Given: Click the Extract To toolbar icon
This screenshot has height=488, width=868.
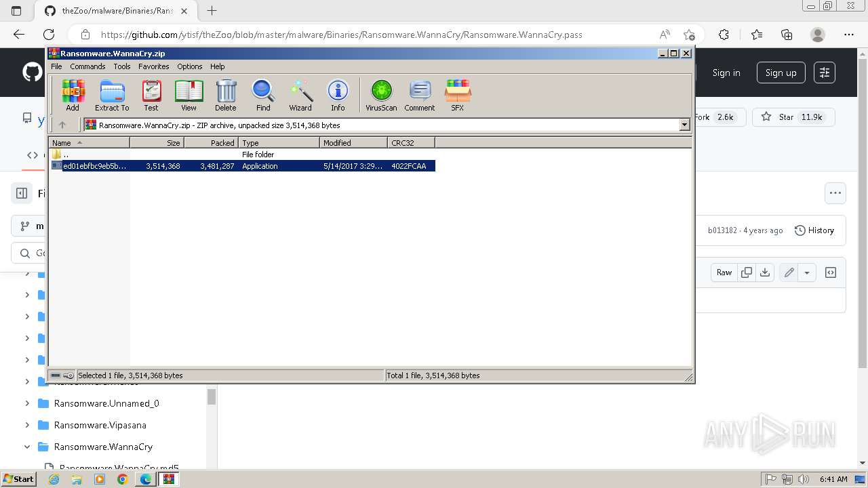Looking at the screenshot, I should coord(112,95).
